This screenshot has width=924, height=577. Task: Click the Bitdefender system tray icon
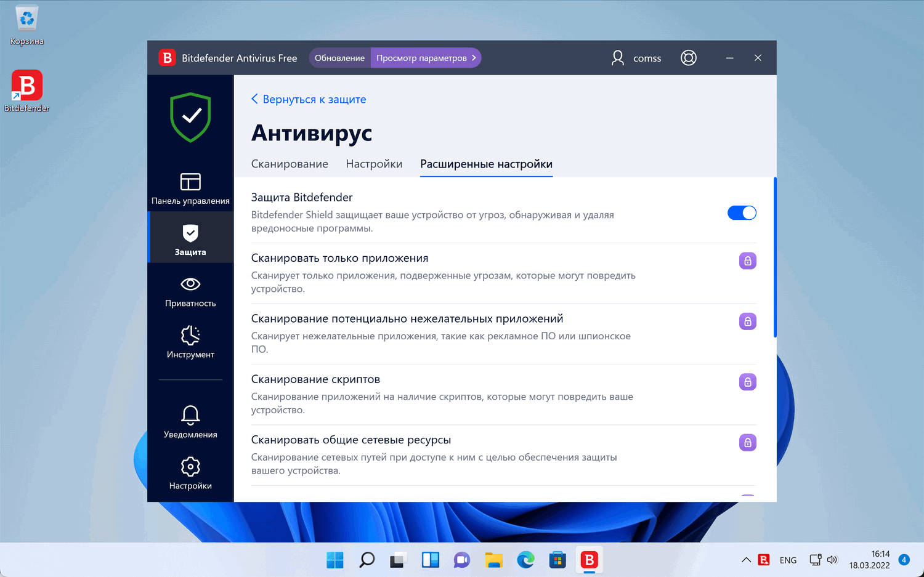(764, 560)
